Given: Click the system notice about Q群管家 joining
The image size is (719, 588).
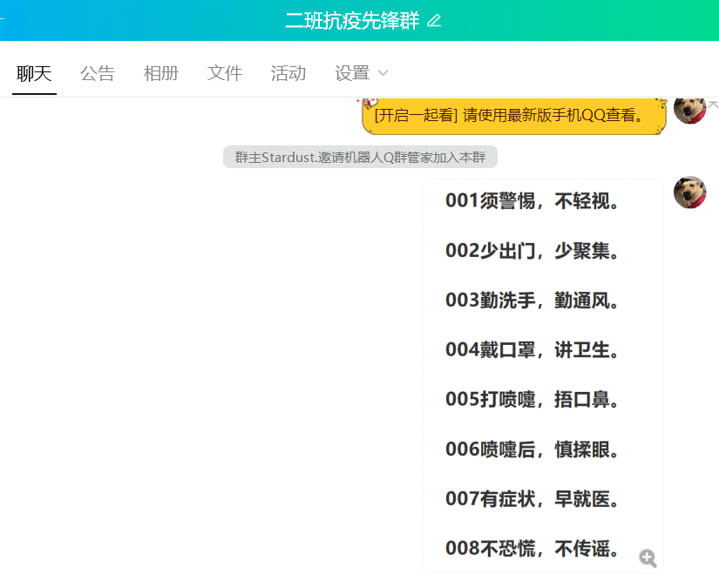Looking at the screenshot, I should [x=360, y=158].
